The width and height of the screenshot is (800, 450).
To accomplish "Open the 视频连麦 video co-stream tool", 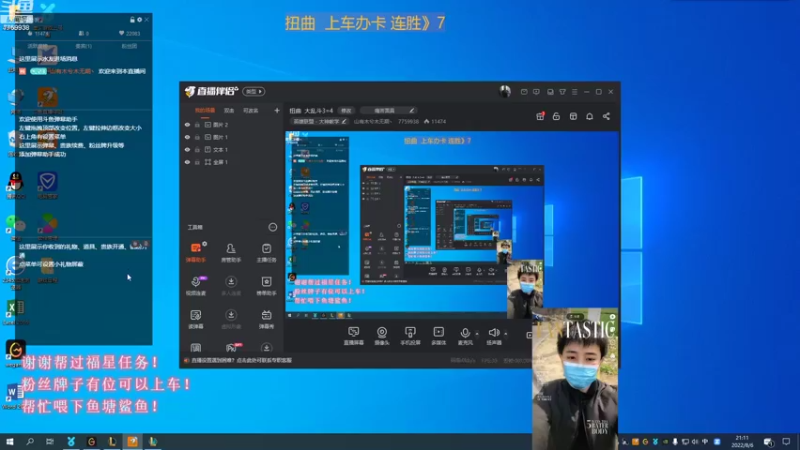I will pyautogui.click(x=196, y=286).
